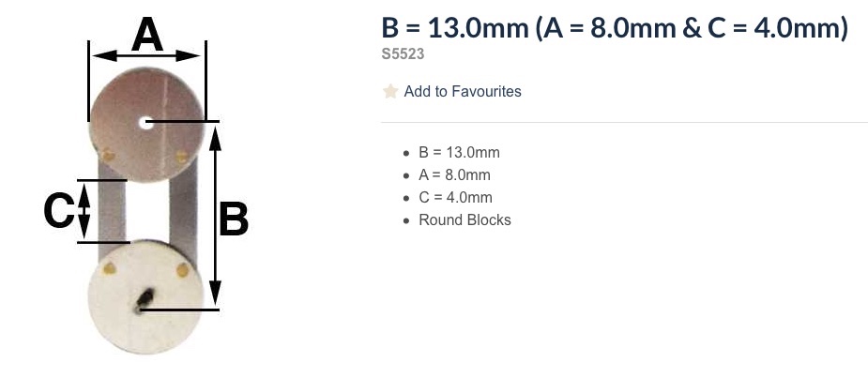The width and height of the screenshot is (868, 378).
Task: Select the Add to Favourites link
Action: pyautogui.click(x=463, y=91)
